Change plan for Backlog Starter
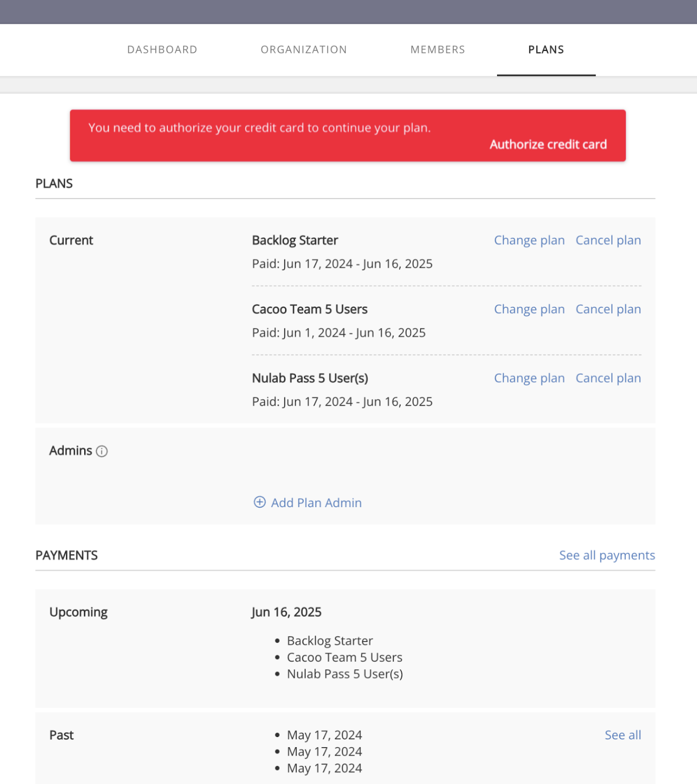This screenshot has width=697, height=784. (529, 240)
